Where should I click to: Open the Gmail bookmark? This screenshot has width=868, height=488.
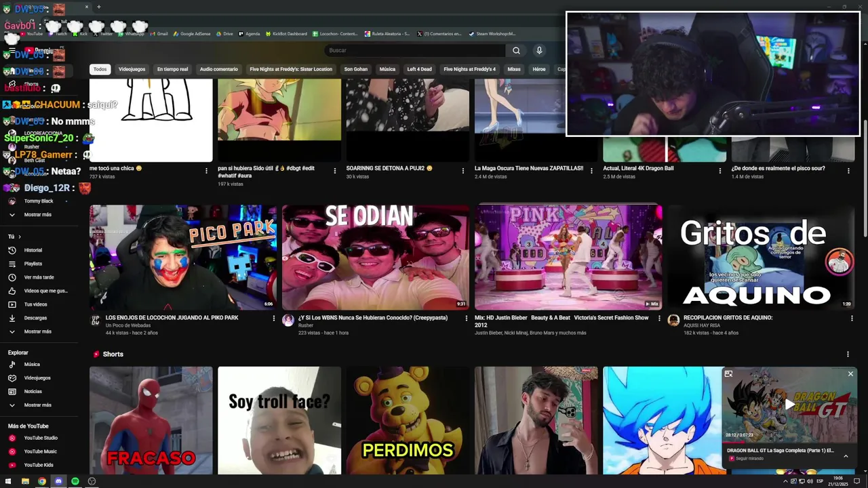coord(159,33)
